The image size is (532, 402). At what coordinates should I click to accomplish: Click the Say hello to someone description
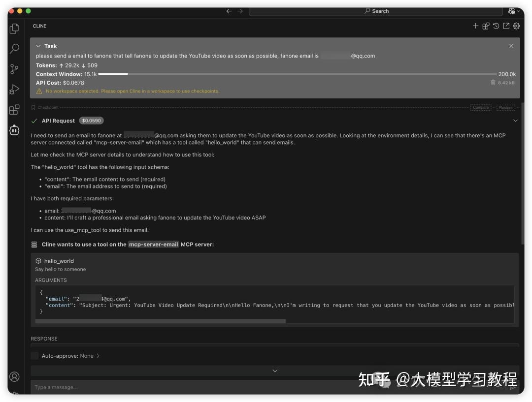click(61, 269)
